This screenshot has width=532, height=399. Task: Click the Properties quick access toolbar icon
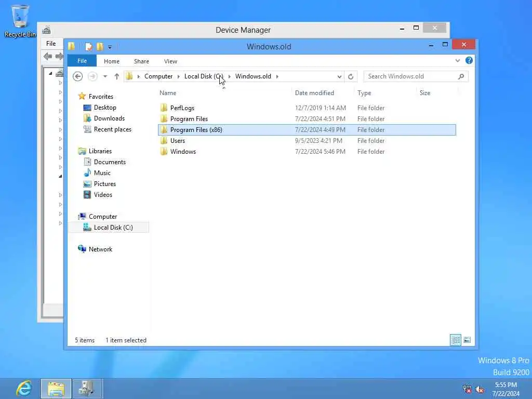pyautogui.click(x=88, y=47)
